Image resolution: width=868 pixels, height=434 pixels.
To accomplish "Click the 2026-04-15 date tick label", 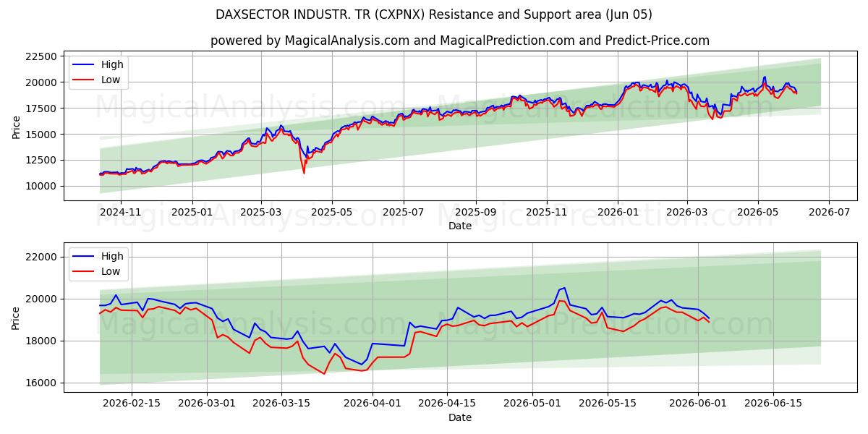I will point(448,405).
